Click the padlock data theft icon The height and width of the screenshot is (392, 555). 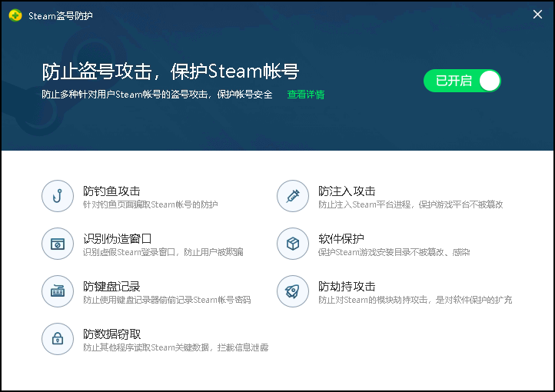click(58, 339)
